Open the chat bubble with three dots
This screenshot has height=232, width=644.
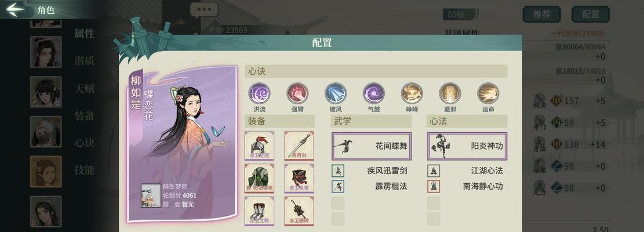(x=203, y=10)
